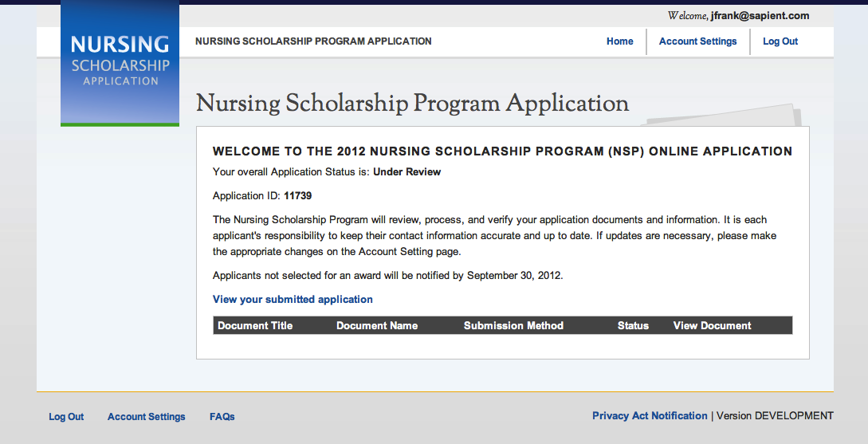Click the NURSING SCHOLARSHIP PROGRAM APPLICATION header text

(313, 41)
